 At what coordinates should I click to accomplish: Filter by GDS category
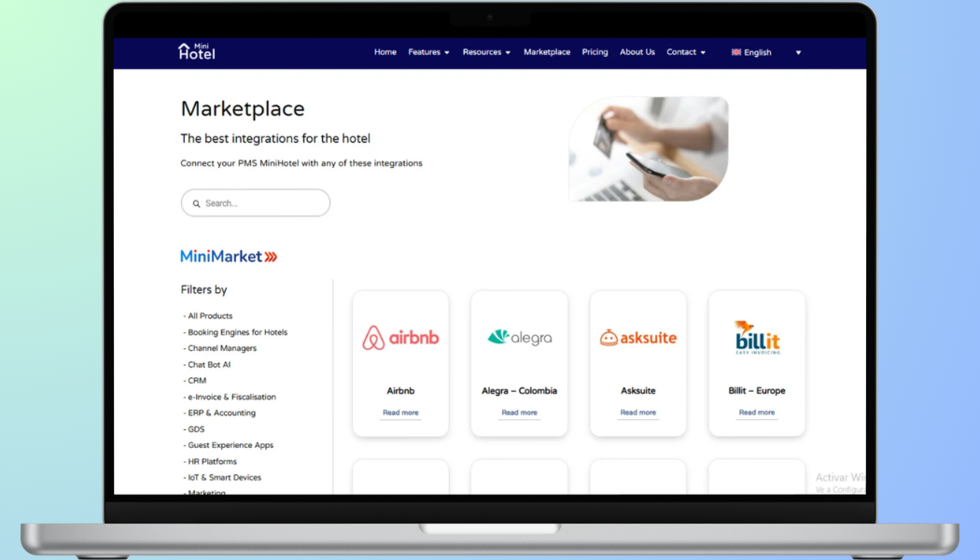(x=194, y=429)
